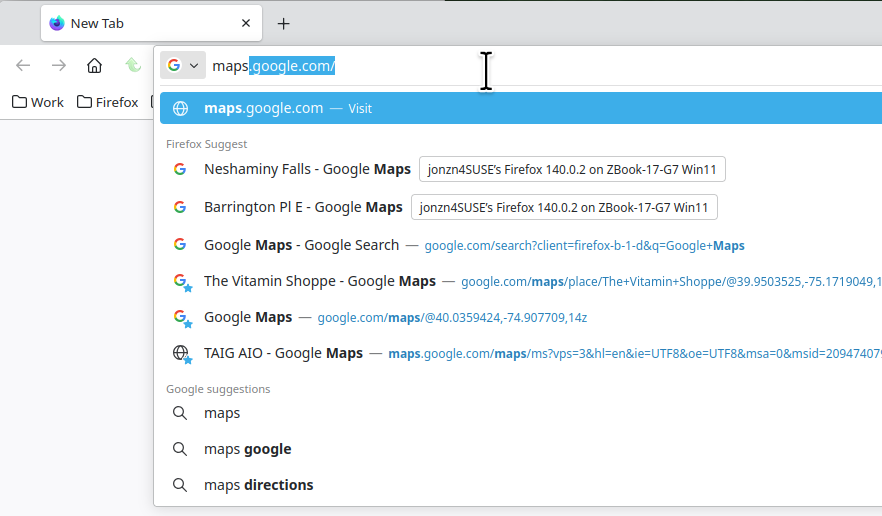Open a new tab with plus button
This screenshot has width=882, height=516.
click(284, 24)
